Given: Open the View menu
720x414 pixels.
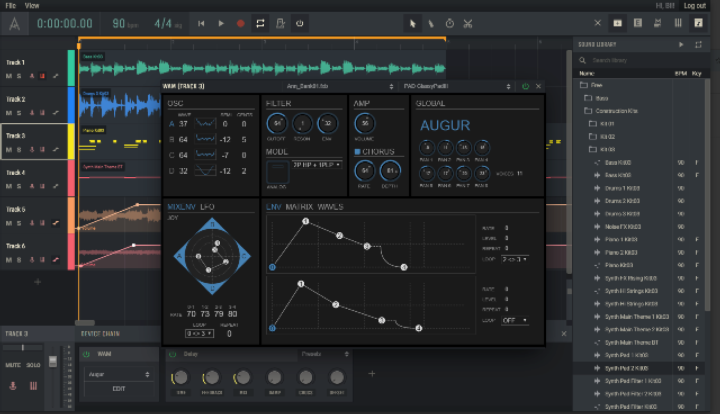Looking at the screenshot, I should pyautogui.click(x=32, y=6).
